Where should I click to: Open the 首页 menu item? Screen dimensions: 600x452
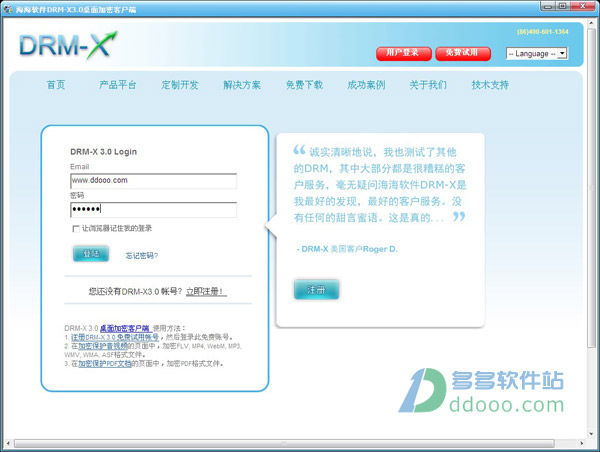coord(56,85)
